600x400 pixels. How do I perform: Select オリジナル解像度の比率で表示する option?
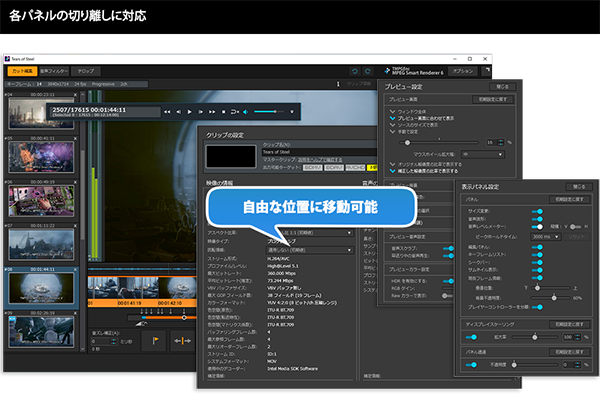426,164
